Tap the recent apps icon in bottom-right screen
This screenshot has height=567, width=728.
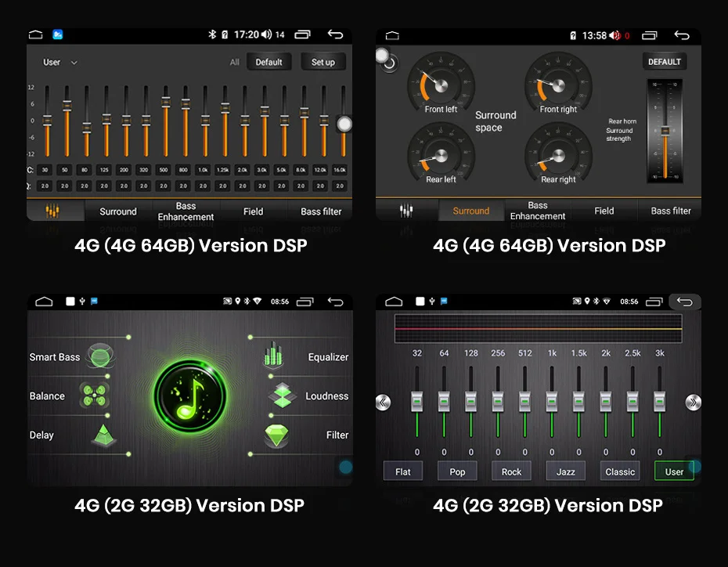[x=654, y=302]
